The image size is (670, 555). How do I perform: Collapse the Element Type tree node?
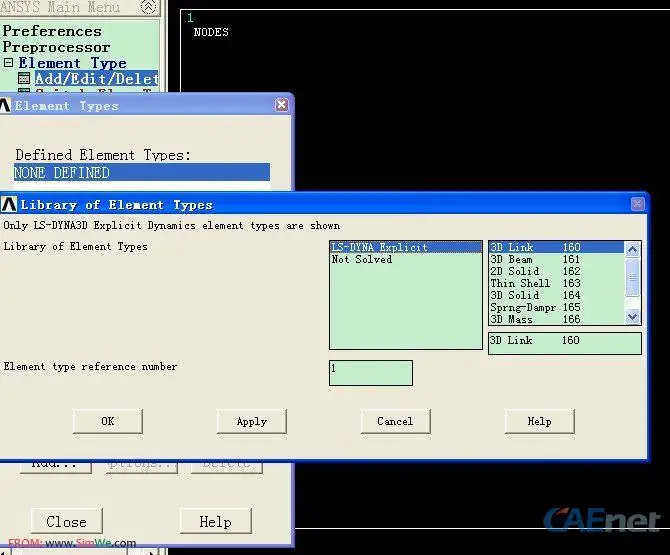click(x=8, y=63)
